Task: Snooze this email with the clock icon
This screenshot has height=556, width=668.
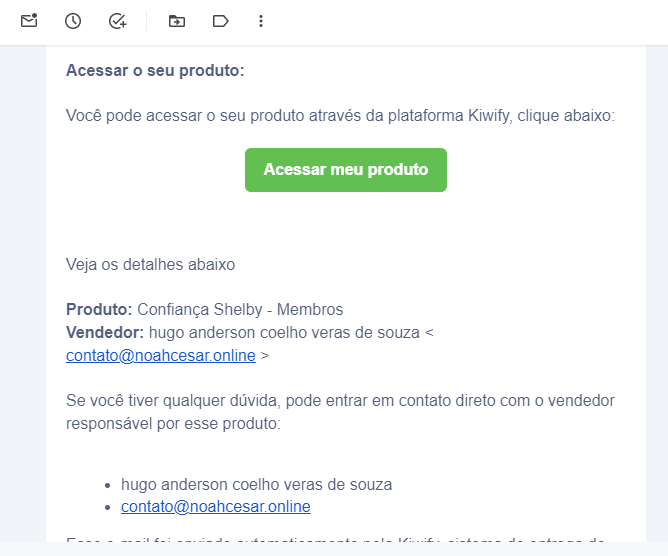Action: [73, 21]
